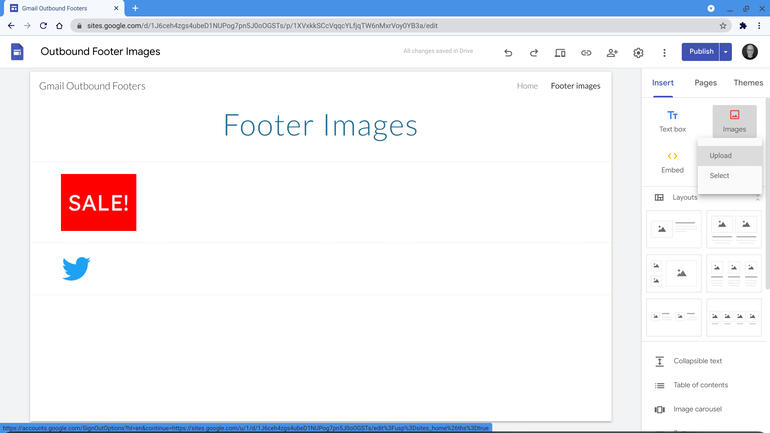Image resolution: width=770 pixels, height=433 pixels.
Task: Open the Chrome three-dot menu
Action: [x=759, y=26]
